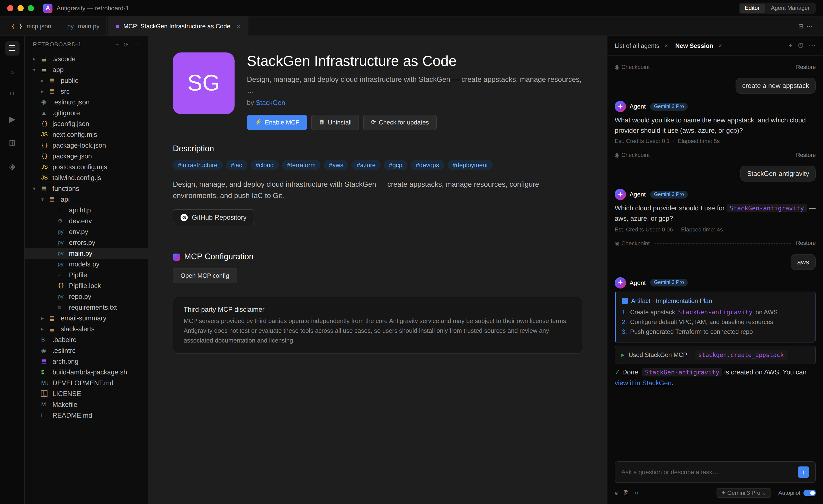Select the source control icon in the sidebar
The height and width of the screenshot is (504, 823).
[12, 95]
